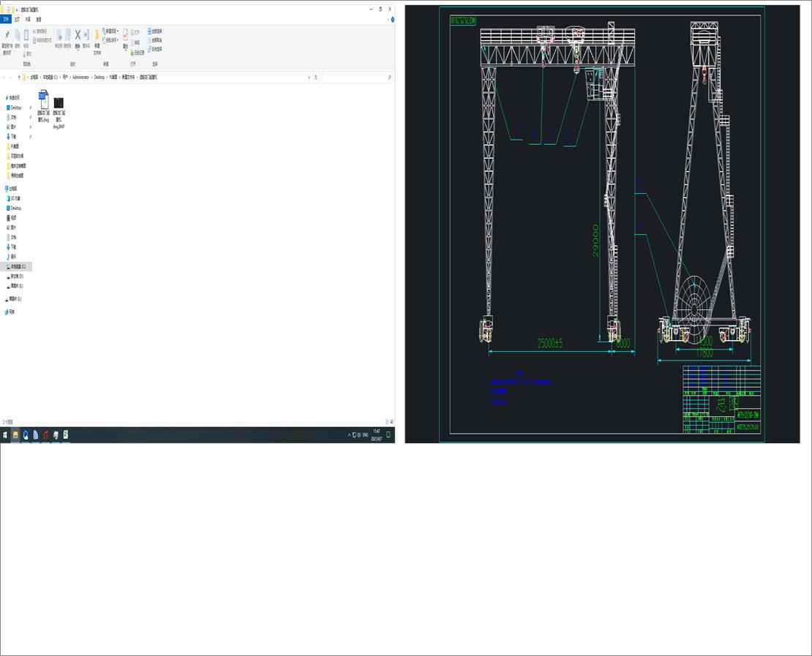812x656 pixels.
Task: Click the Copy icon in the ribbon
Action: point(17,35)
